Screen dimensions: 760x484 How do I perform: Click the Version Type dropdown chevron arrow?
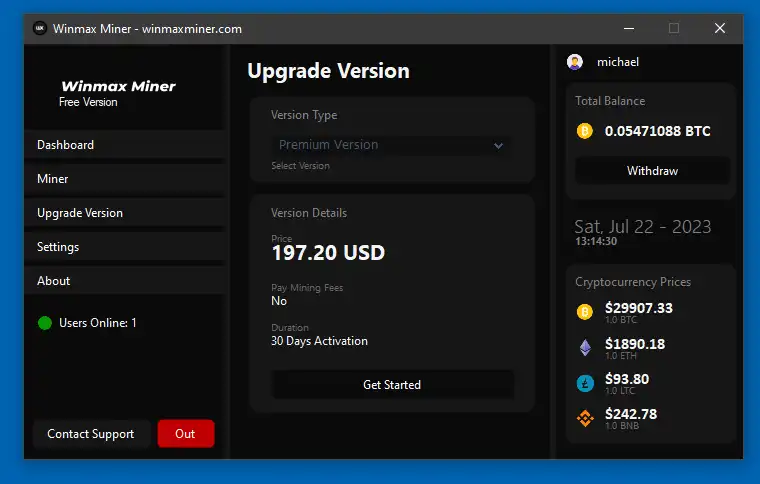(x=498, y=145)
